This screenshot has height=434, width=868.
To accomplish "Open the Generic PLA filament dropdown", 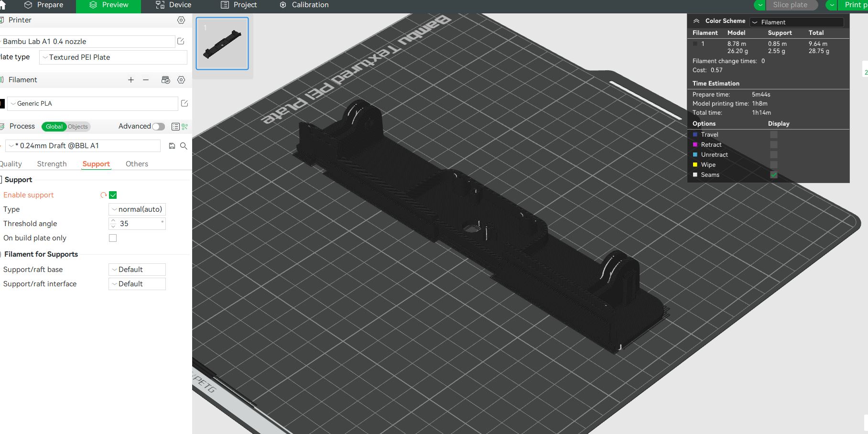I will (x=93, y=103).
